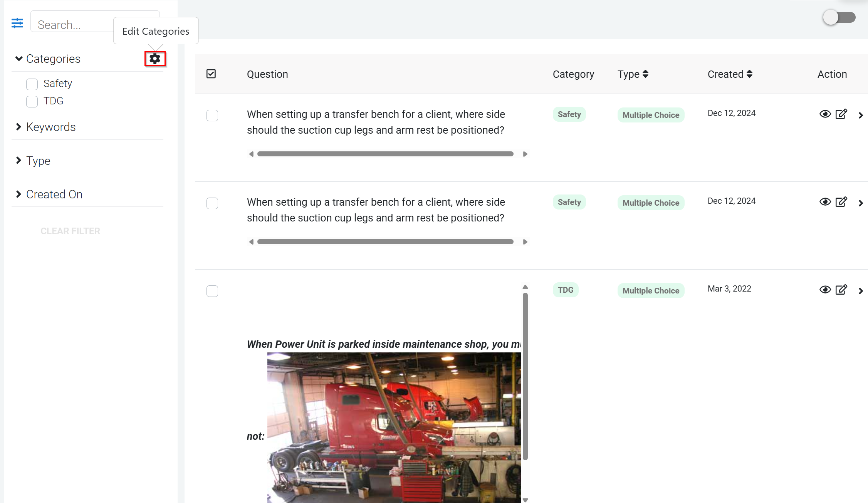Select first transfer bench question checkbox
This screenshot has width=868, height=503.
(x=212, y=115)
